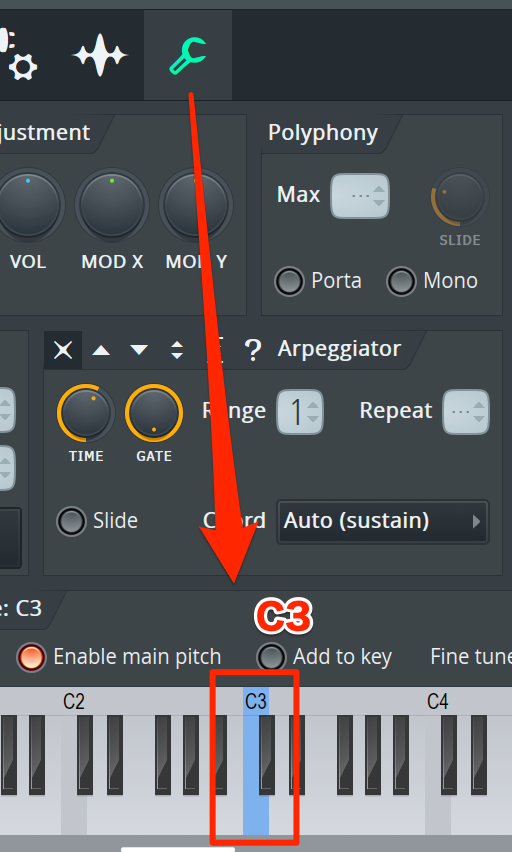Choose random arpeggiator direction question mark
Screen dimensions: 512x852
253,350
